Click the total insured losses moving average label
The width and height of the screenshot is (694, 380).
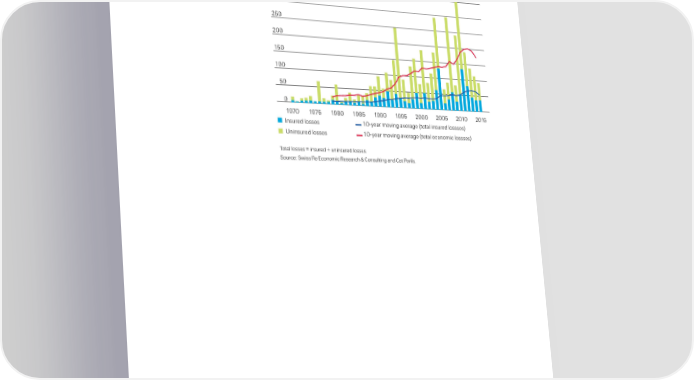point(414,127)
